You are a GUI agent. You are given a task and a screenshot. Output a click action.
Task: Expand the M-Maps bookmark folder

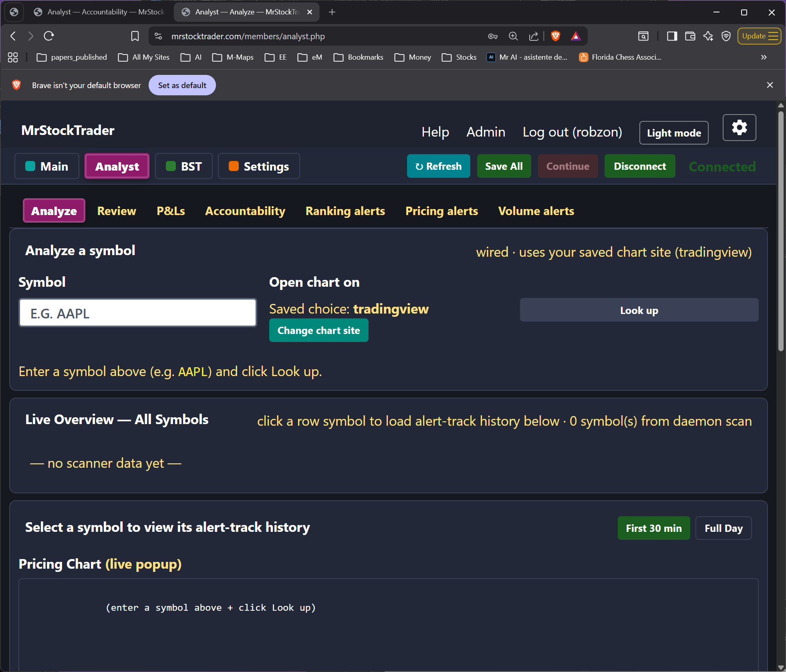pyautogui.click(x=233, y=57)
